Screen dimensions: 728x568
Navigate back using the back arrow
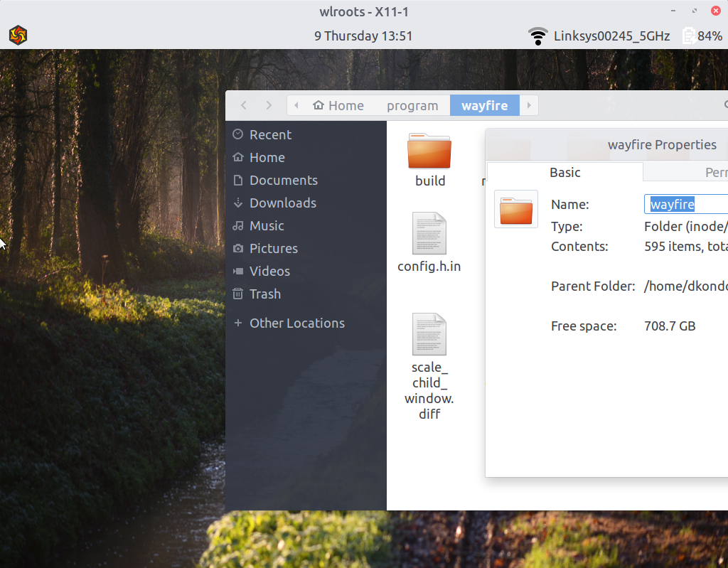click(x=244, y=105)
